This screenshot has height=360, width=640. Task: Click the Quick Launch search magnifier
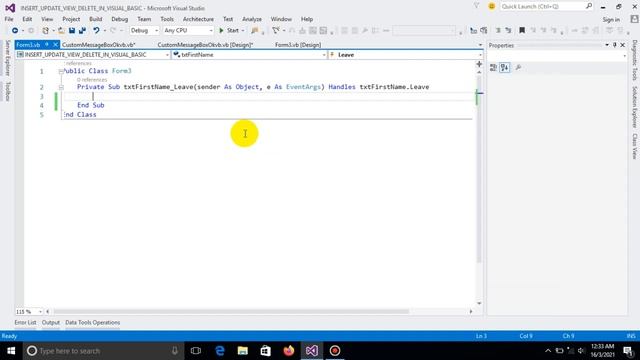coord(589,6)
